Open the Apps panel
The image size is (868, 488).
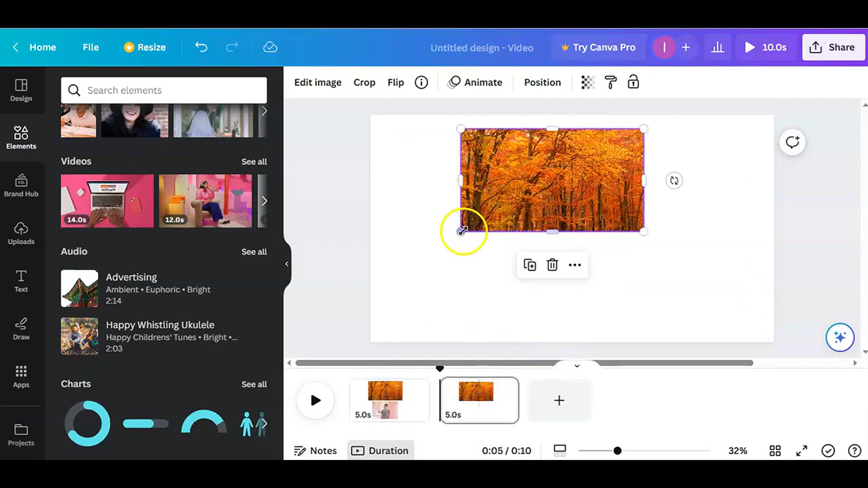tap(21, 376)
